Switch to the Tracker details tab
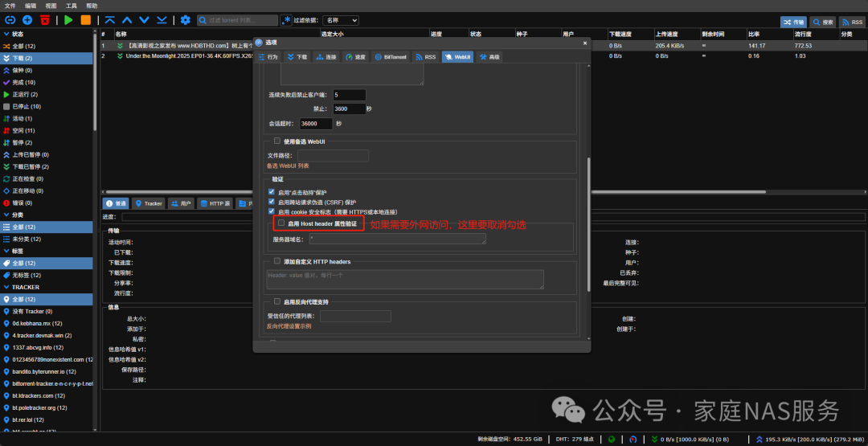 click(149, 203)
